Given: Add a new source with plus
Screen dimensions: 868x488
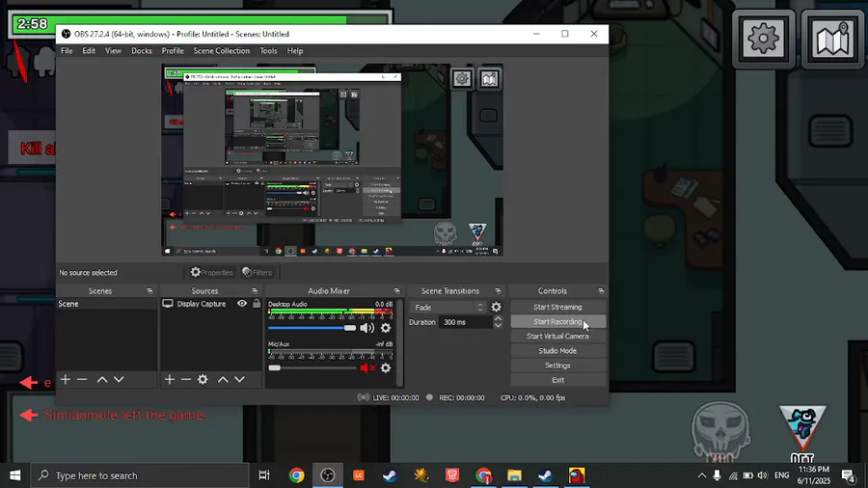Looking at the screenshot, I should (170, 379).
